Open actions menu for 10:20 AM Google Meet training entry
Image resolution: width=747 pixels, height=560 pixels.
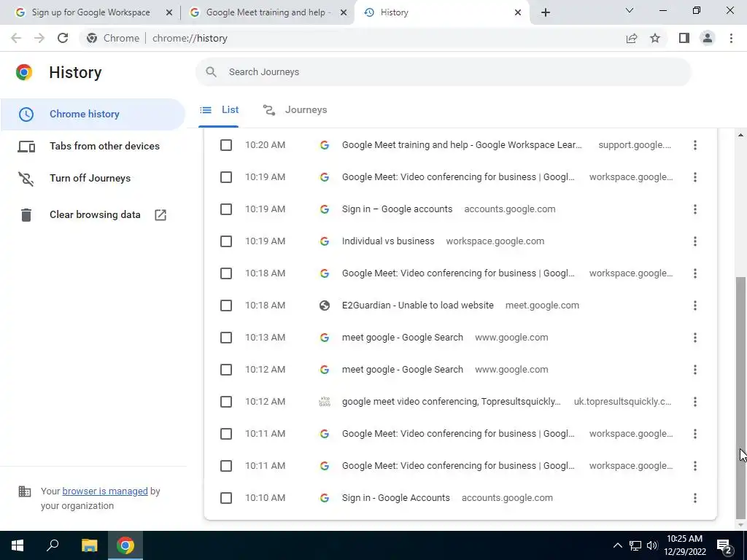[695, 145]
